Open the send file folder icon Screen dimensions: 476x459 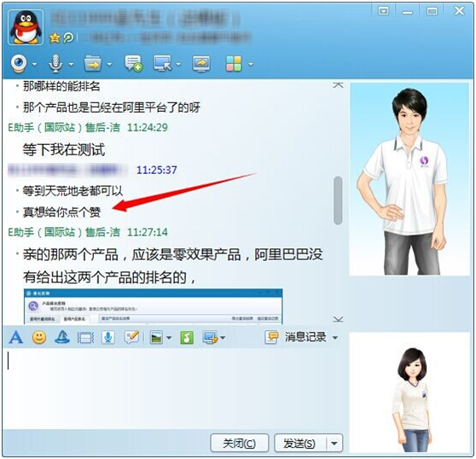click(x=93, y=64)
